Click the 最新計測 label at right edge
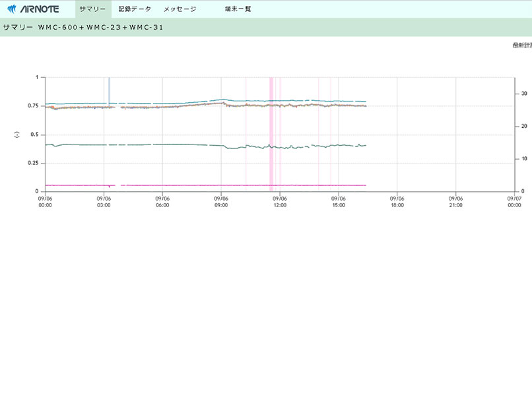The width and height of the screenshot is (532, 399). pos(522,45)
